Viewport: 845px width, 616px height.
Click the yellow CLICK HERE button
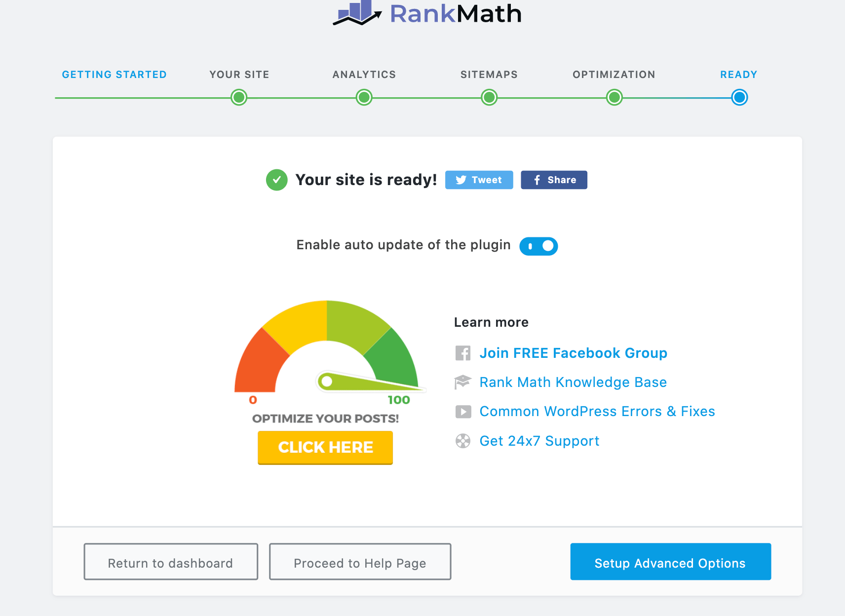click(325, 447)
